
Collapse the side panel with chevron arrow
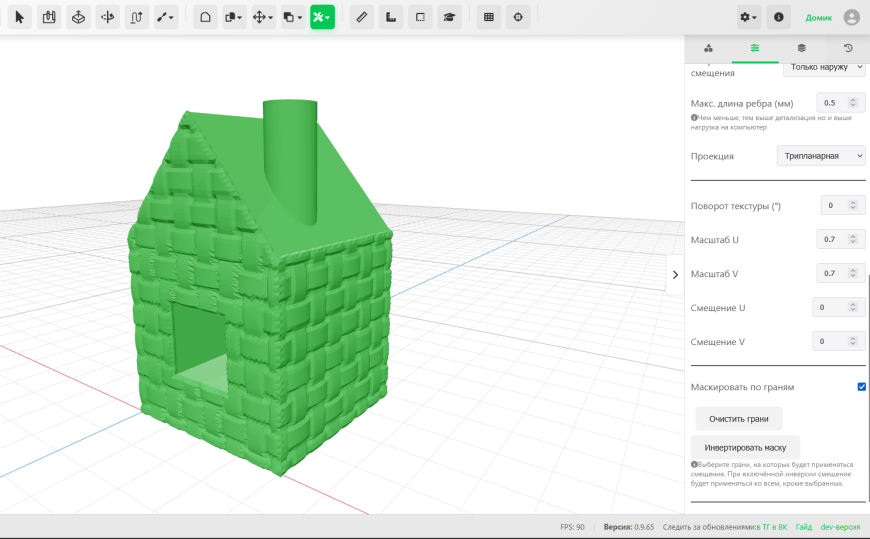(675, 275)
